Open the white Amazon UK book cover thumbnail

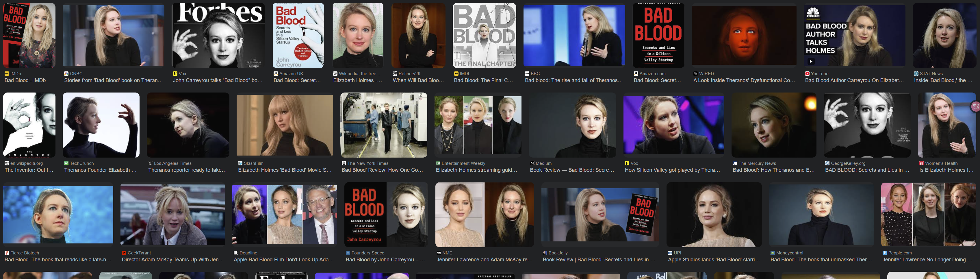298,35
